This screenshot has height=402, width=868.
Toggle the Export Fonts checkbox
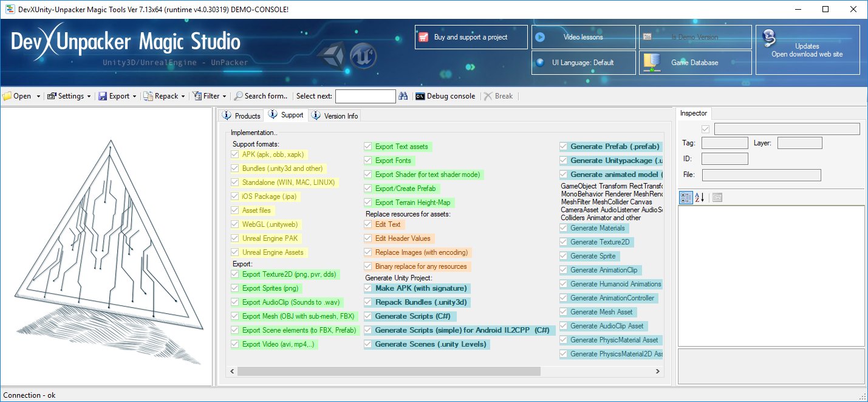[x=368, y=161]
